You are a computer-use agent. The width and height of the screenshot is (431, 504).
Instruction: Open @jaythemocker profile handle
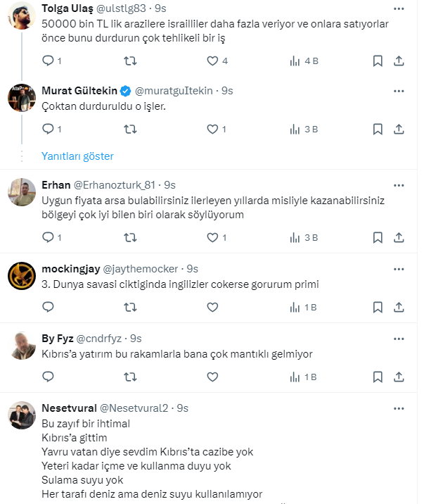click(142, 269)
